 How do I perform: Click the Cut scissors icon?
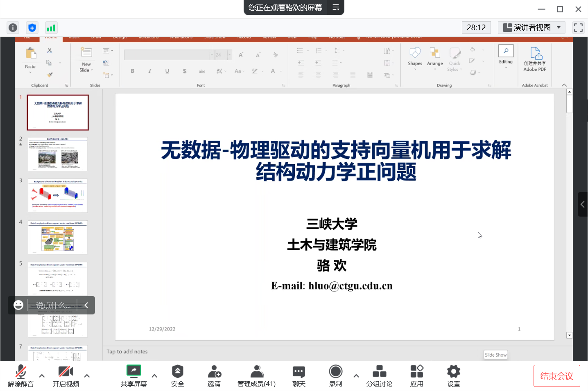[x=50, y=51]
